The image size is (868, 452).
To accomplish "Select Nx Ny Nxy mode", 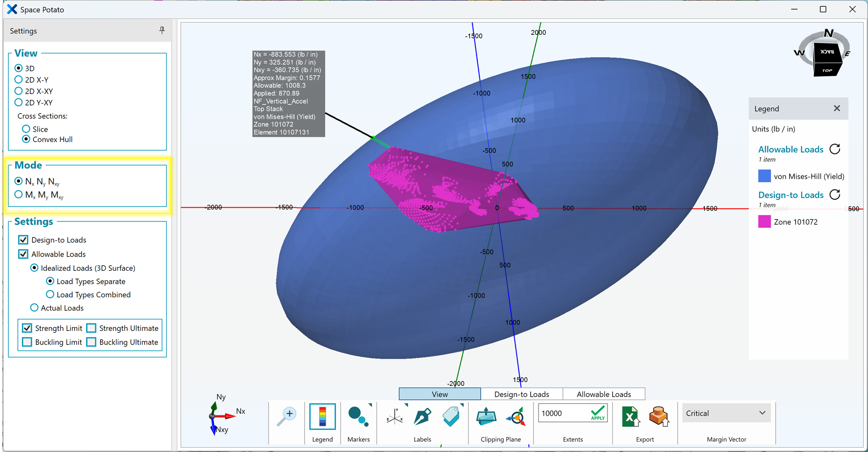I will [19, 181].
